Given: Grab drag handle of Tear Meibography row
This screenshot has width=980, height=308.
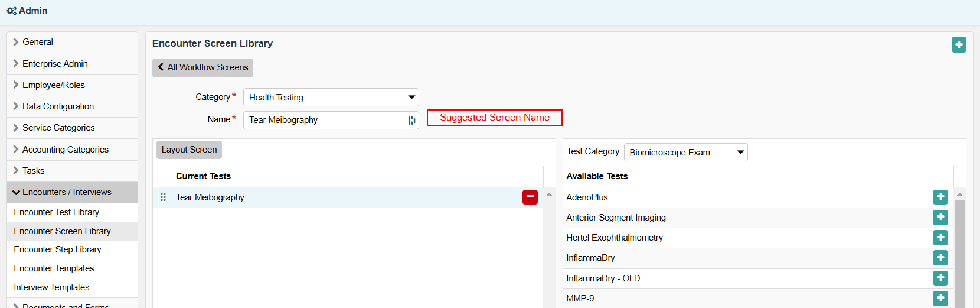Looking at the screenshot, I should click(163, 197).
